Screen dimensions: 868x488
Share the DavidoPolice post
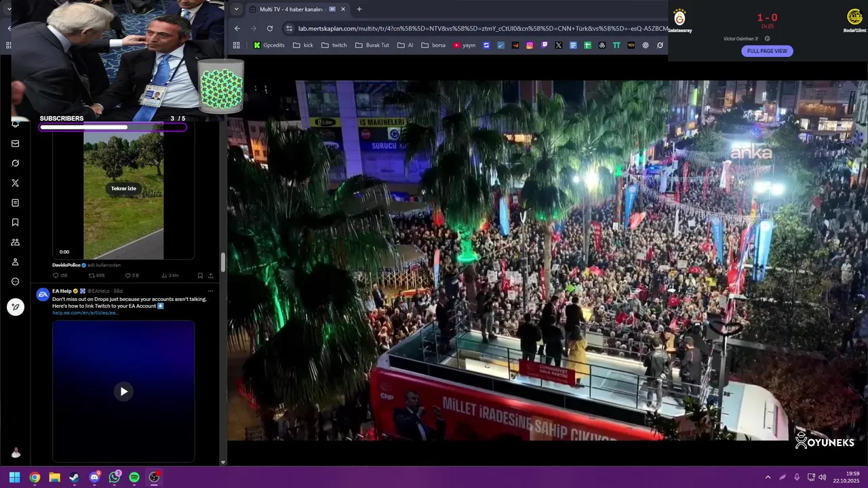210,275
